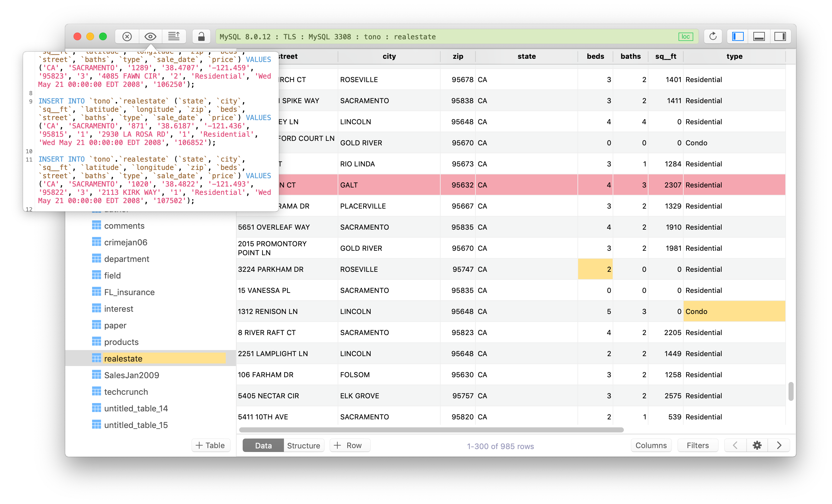Click the lock/security icon in title bar
832x504 pixels.
pyautogui.click(x=201, y=37)
